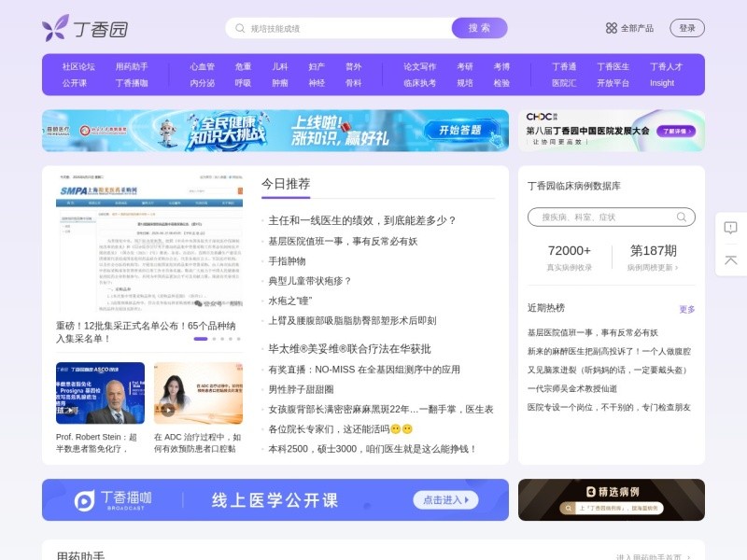
Task: Open the 精选病例 banner
Action: (x=612, y=499)
